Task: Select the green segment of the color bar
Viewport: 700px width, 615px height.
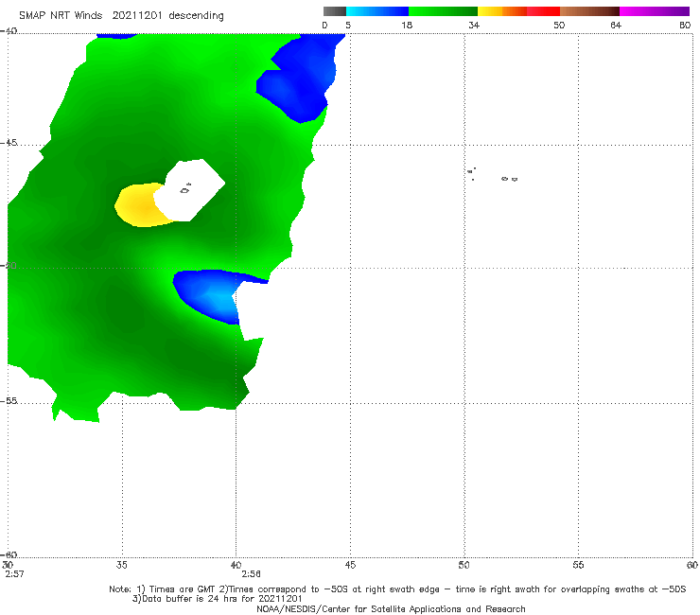Action: coord(443,11)
